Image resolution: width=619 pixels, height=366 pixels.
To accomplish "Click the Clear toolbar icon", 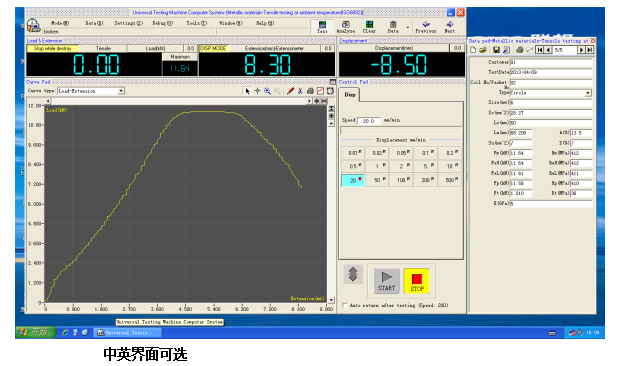I will pyautogui.click(x=369, y=27).
